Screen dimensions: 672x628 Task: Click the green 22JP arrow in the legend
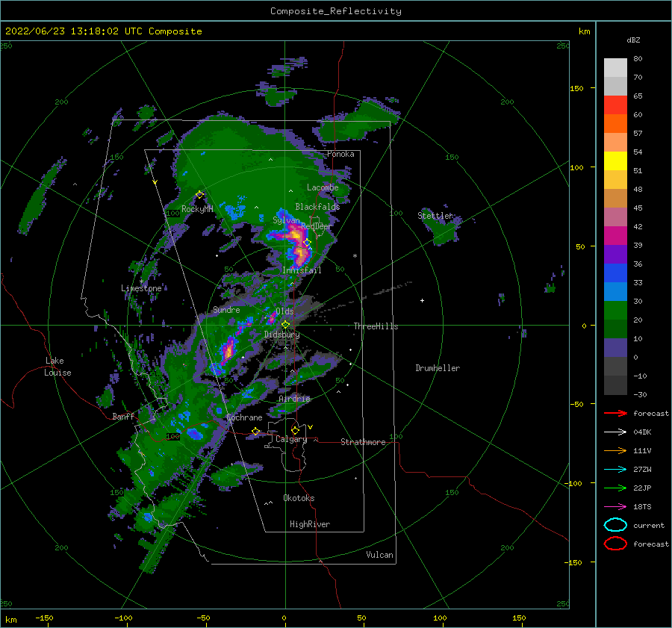(615, 488)
